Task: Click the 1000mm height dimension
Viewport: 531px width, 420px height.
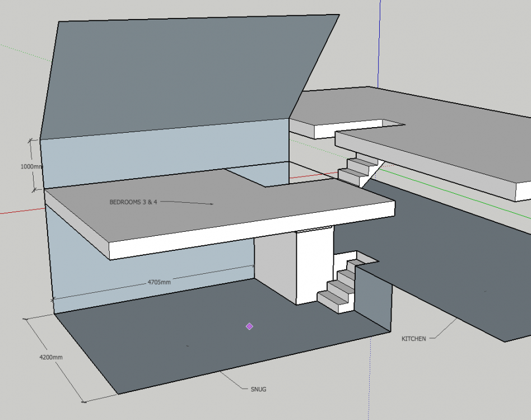Action: 32,166
